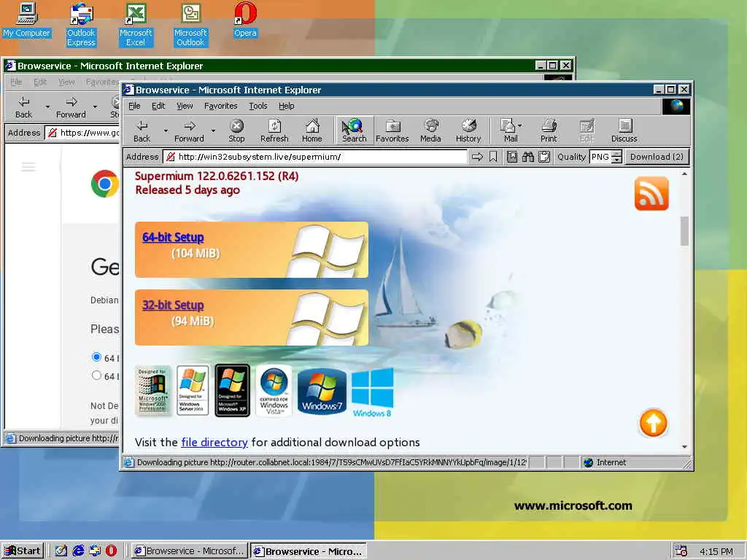Click the PNG quality value field
747x560 pixels.
[600, 157]
